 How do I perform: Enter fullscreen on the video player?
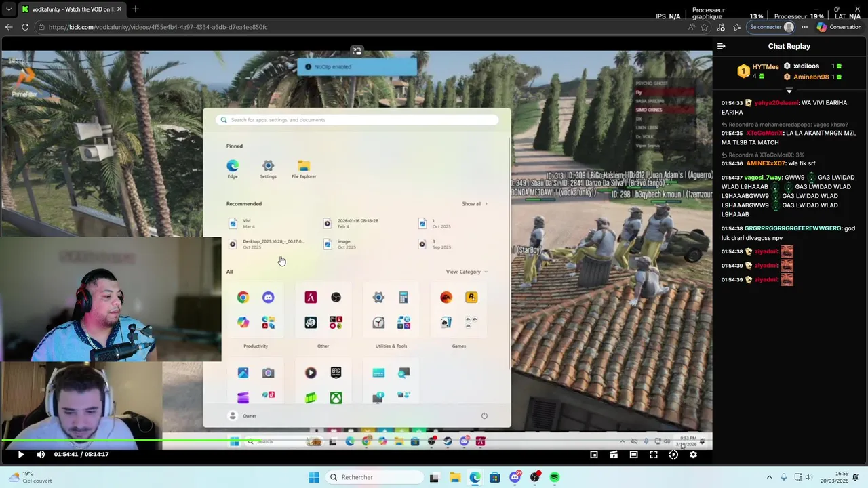tap(654, 455)
